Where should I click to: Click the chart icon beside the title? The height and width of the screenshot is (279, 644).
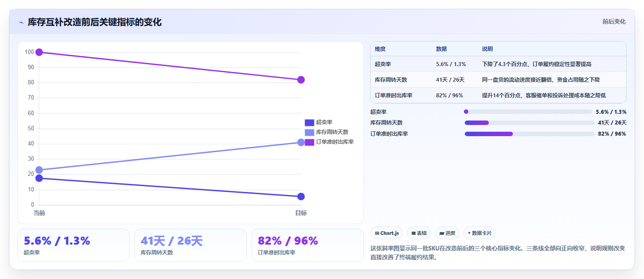point(21,22)
